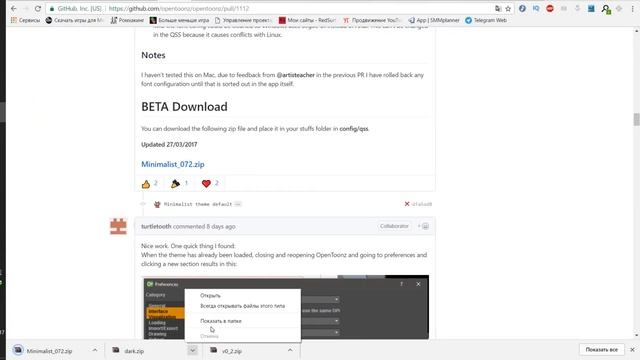This screenshot has height=360, width=640.
Task: Choose Всегда открывать файлы этого типа
Action: click(242, 306)
